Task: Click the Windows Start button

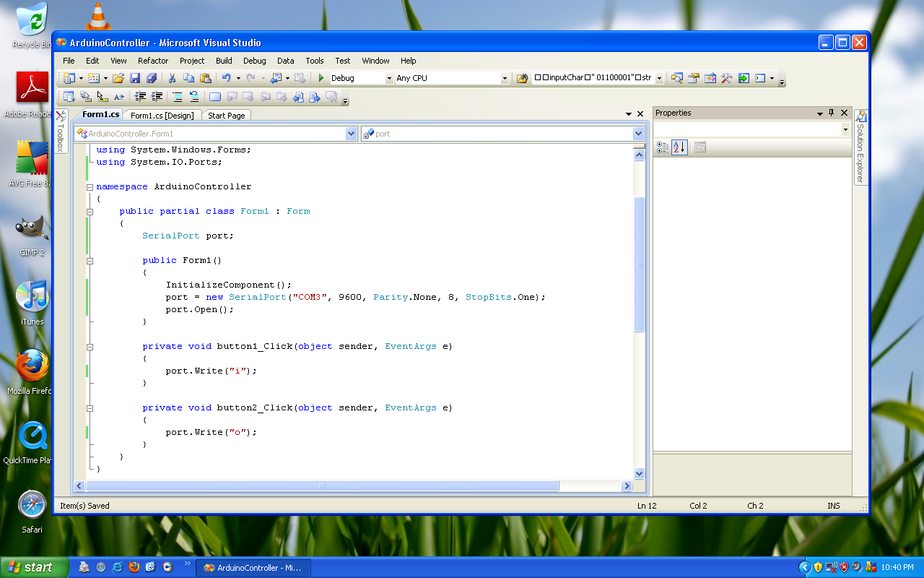Action: (x=30, y=567)
